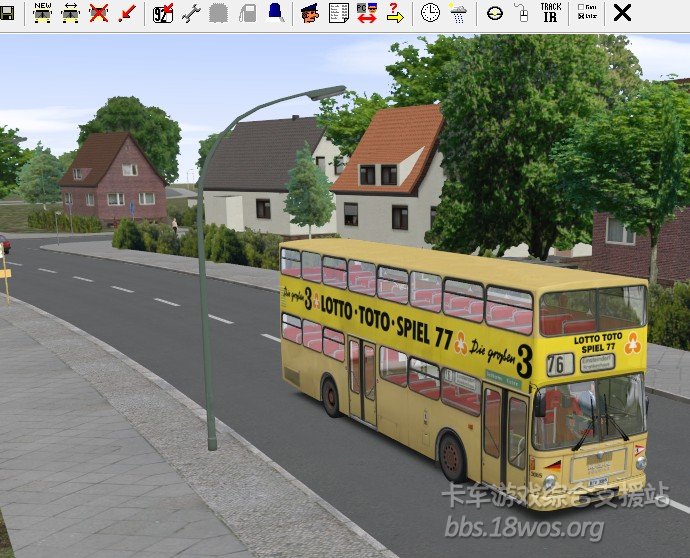Refuel the bus with the fuel pump icon
The height and width of the screenshot is (558, 690).
247,13
